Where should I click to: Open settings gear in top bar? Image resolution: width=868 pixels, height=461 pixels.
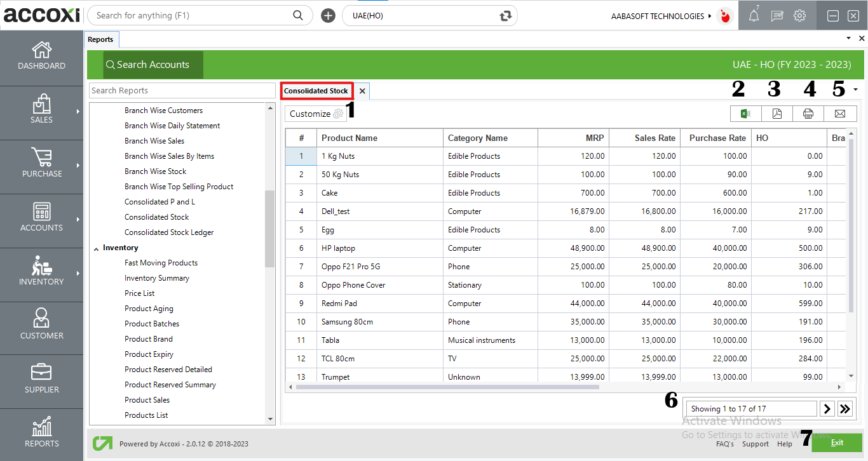(800, 17)
